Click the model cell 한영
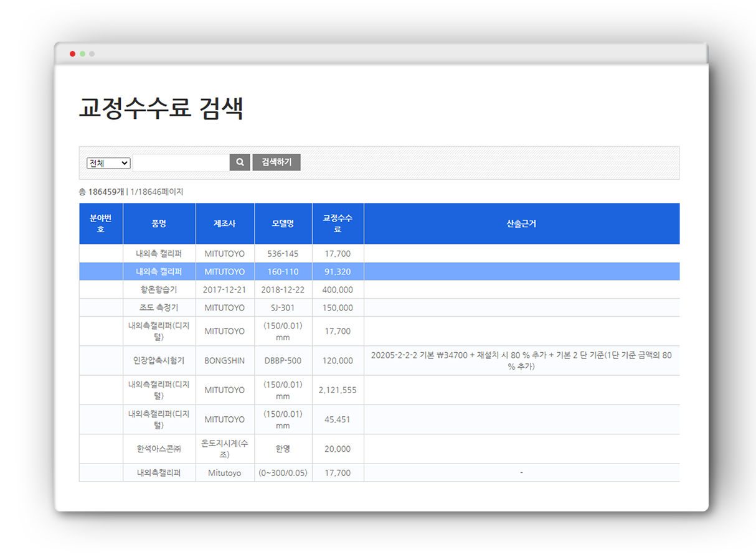This screenshot has width=756, height=555. coord(283,449)
